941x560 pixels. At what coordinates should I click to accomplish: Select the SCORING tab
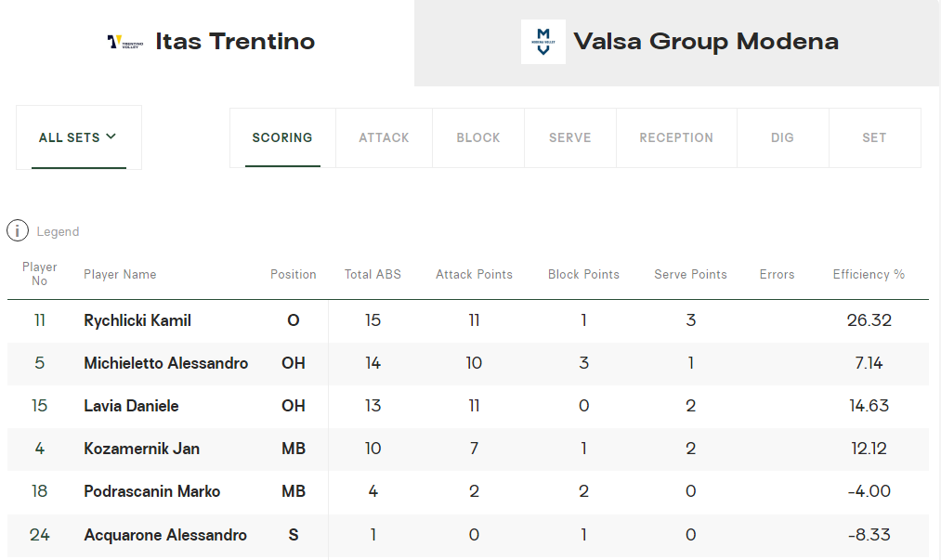pyautogui.click(x=282, y=138)
